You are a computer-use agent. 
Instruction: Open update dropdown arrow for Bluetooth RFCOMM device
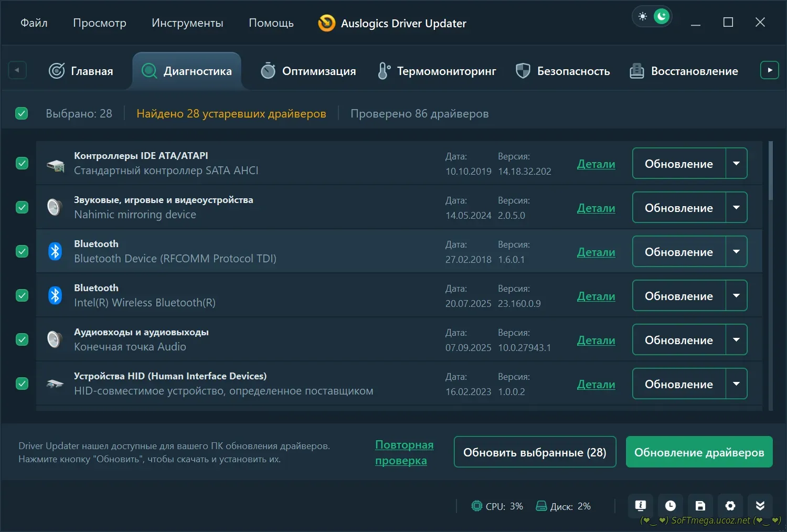736,252
